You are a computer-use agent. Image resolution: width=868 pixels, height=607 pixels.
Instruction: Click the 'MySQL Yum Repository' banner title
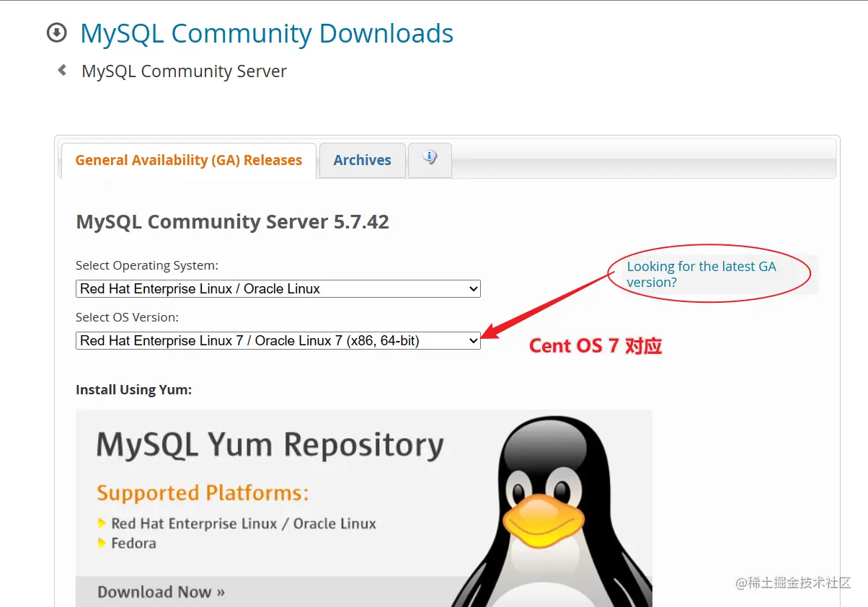tap(270, 446)
